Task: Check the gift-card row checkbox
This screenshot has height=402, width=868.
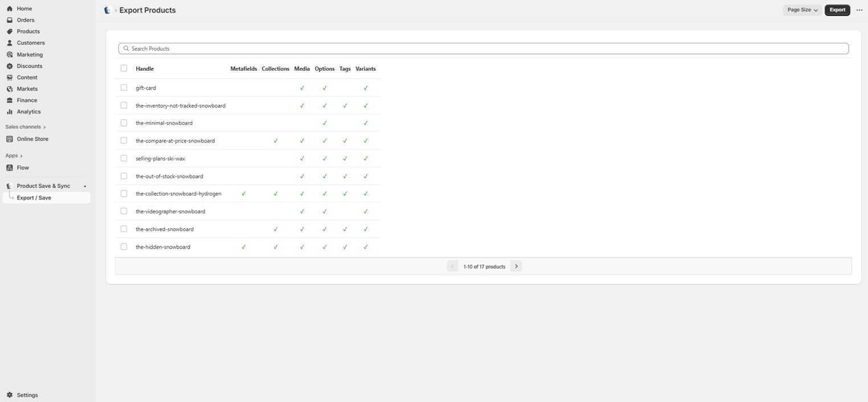Action: tap(124, 88)
